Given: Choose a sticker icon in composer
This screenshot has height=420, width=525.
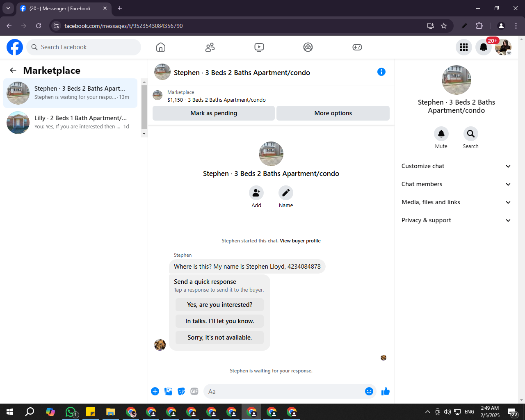Looking at the screenshot, I should pos(181,391).
